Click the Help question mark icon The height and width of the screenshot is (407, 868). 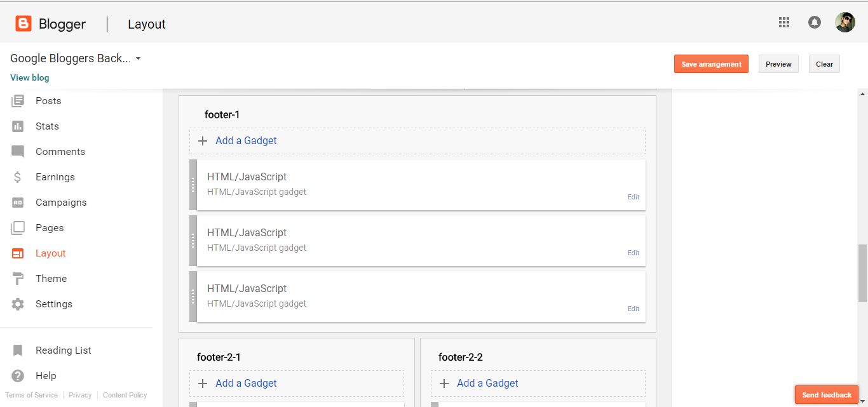[18, 376]
